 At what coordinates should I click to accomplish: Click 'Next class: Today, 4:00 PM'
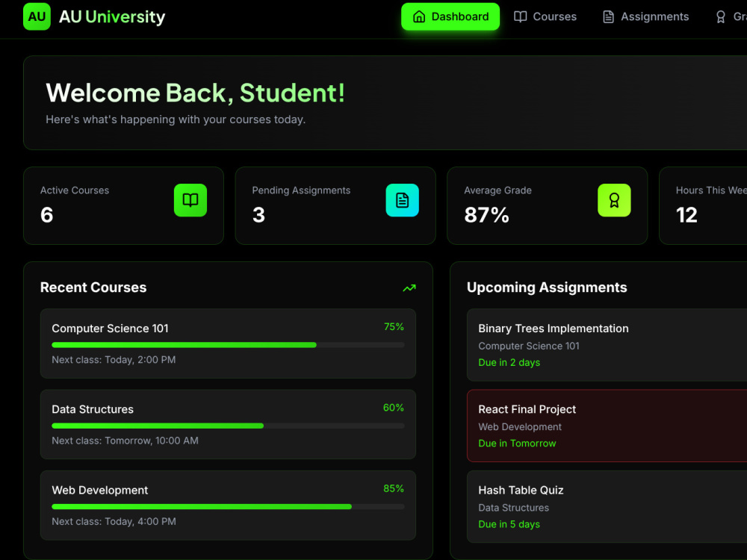114,522
